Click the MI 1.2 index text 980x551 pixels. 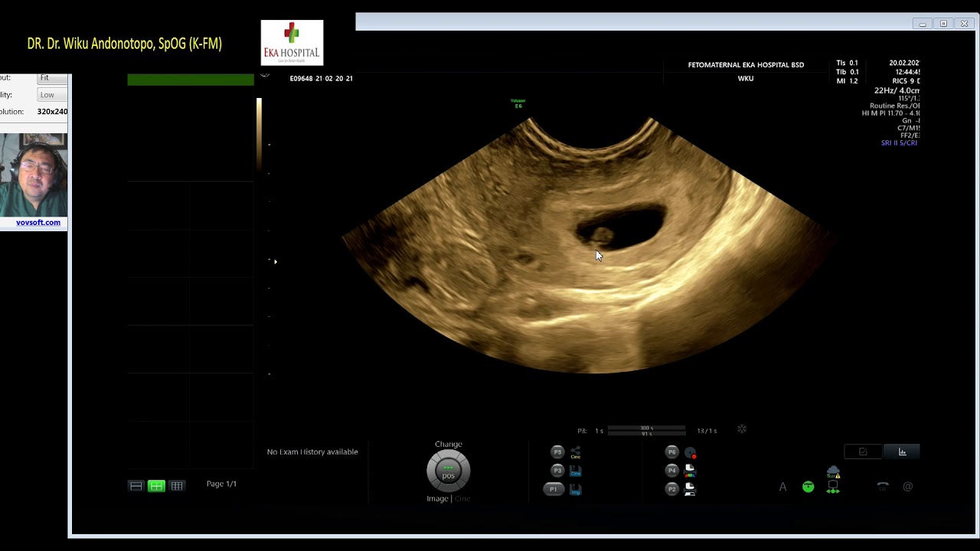pos(847,81)
